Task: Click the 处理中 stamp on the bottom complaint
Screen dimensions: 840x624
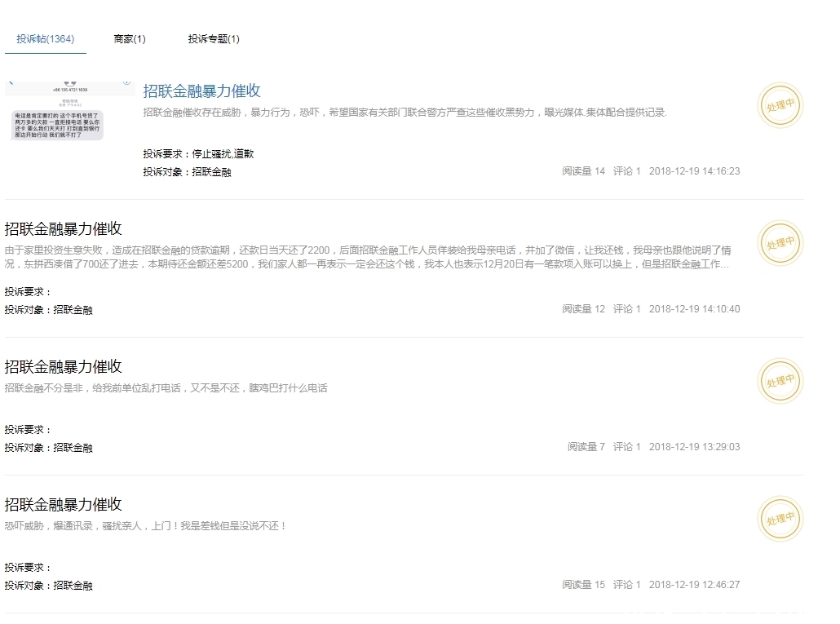Action: tap(780, 518)
